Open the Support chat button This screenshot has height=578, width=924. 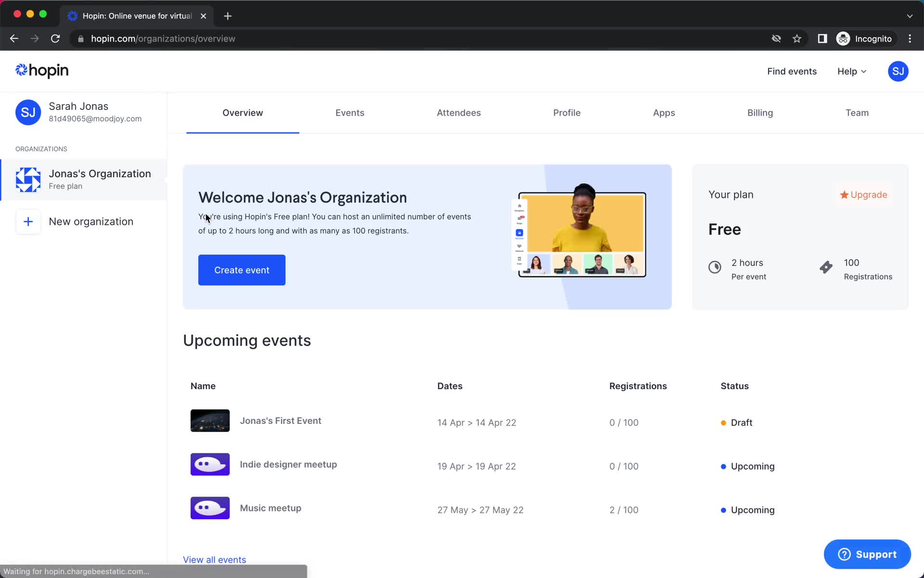pos(867,554)
